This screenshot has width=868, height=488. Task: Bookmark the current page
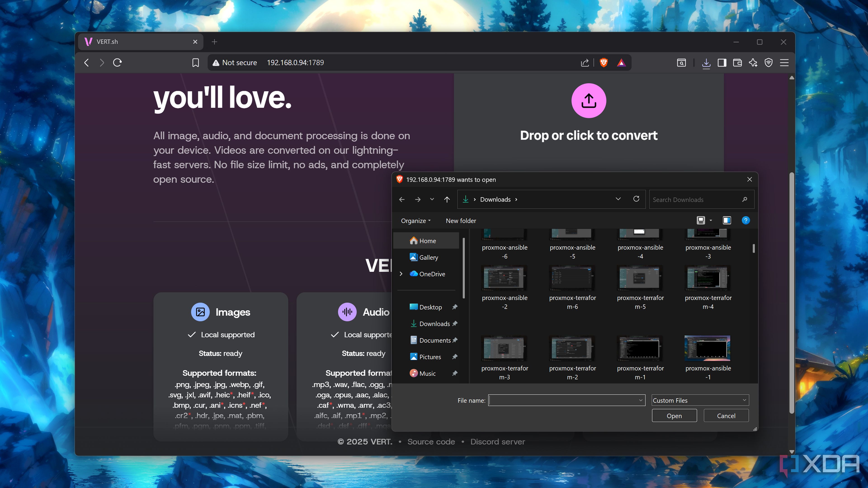pos(196,63)
